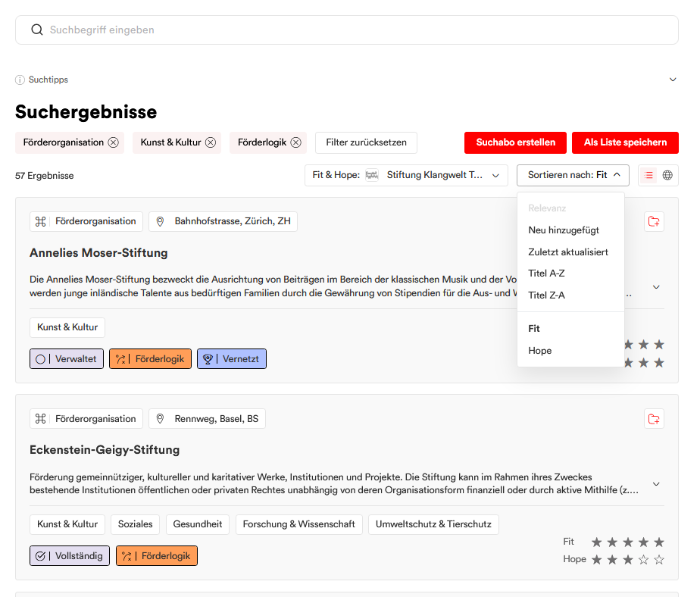
Task: Click Filter zurücksetzen button
Action: [366, 142]
